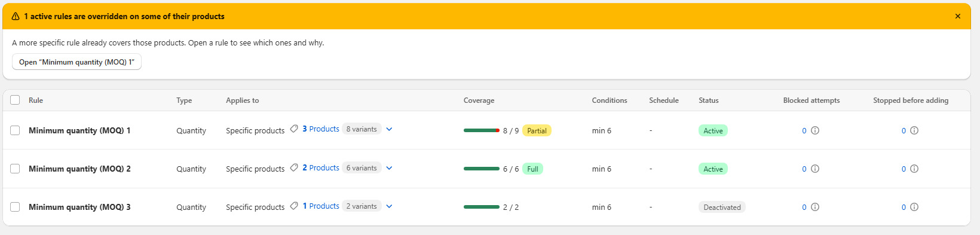Image resolution: width=980 pixels, height=235 pixels.
Task: Click "min 6" condition in MOQ 3 row
Action: click(602, 207)
